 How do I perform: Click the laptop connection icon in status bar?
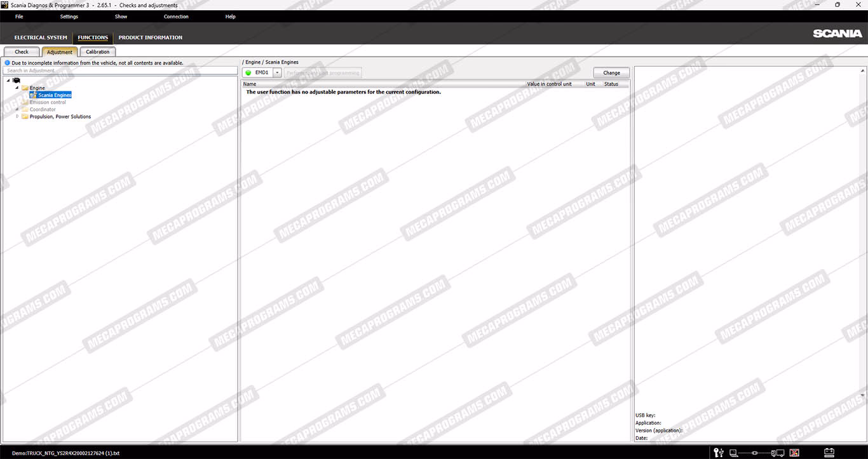point(733,453)
